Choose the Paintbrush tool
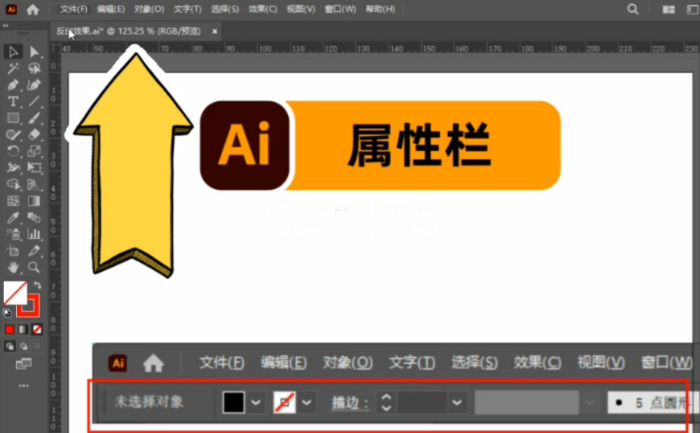The height and width of the screenshot is (433, 700). 34,118
